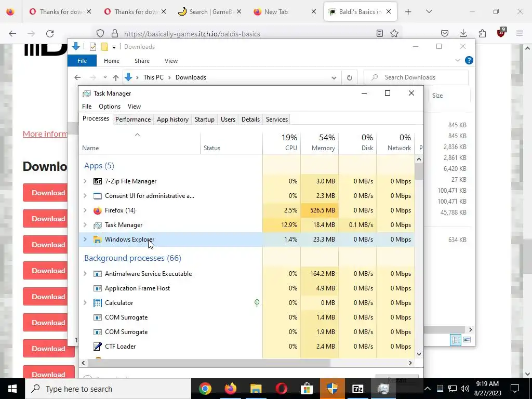Open Firefox from the taskbar
Viewport: 532px width, 399px height.
click(230, 389)
